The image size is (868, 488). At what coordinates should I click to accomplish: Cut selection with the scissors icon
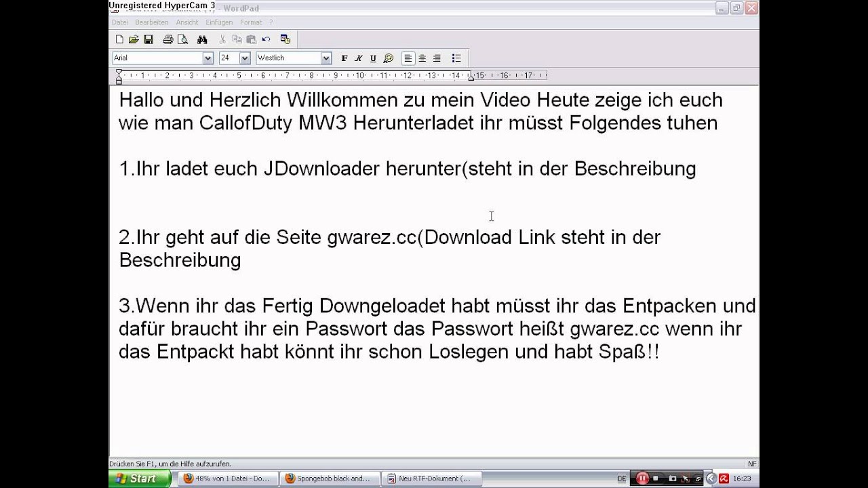pos(222,40)
